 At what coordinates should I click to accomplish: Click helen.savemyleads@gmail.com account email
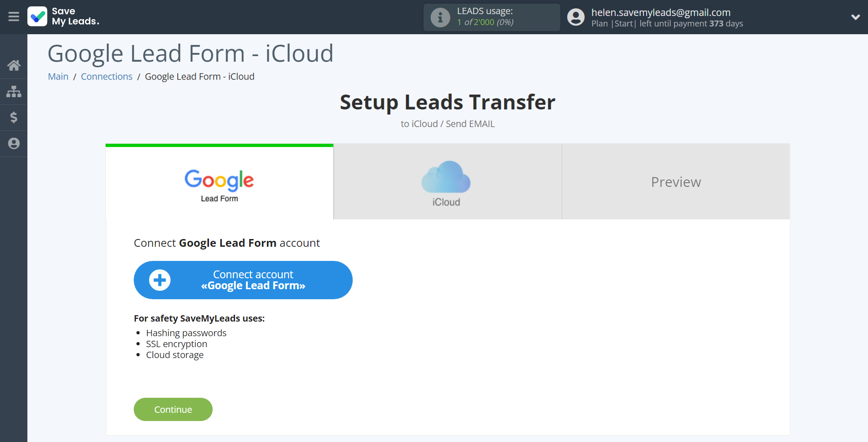[661, 12]
